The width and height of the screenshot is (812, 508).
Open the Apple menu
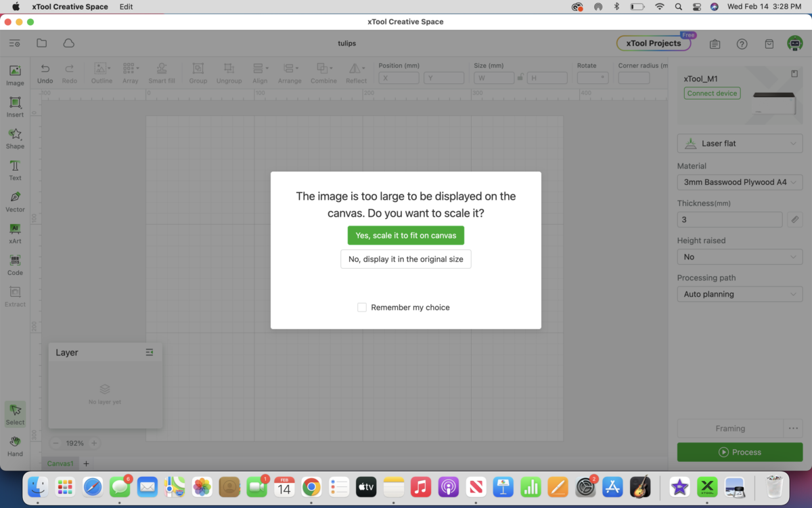16,7
